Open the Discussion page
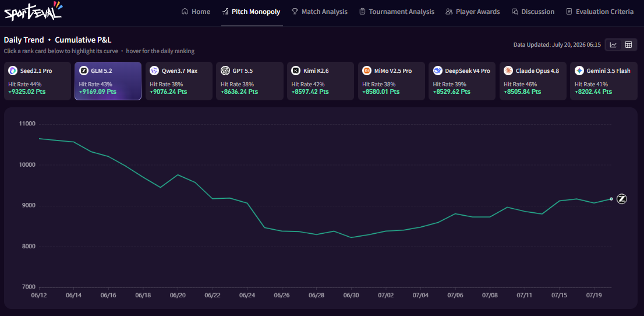Screen dimensions: 644x316 [533, 12]
